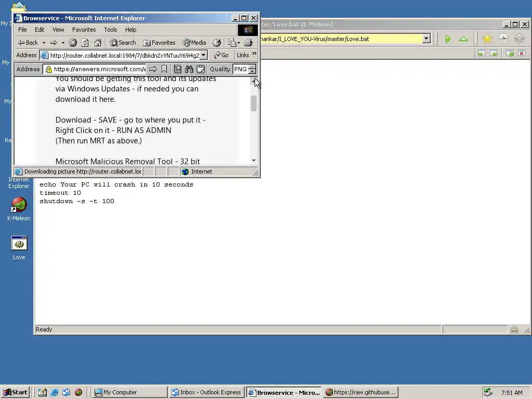The width and height of the screenshot is (532, 399).
Task: Click the clock History icon in K-Meleon
Action: [503, 39]
